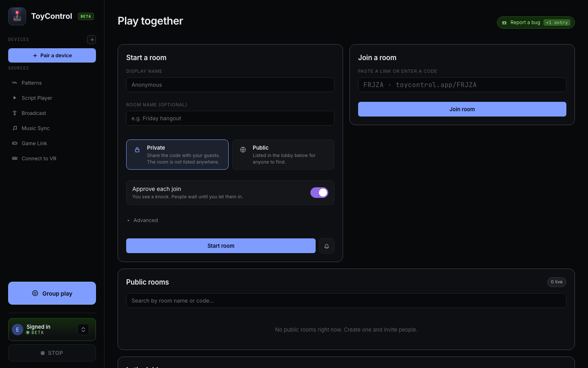The height and width of the screenshot is (368, 588).
Task: Open Music Sync source
Action: [x=52, y=128]
